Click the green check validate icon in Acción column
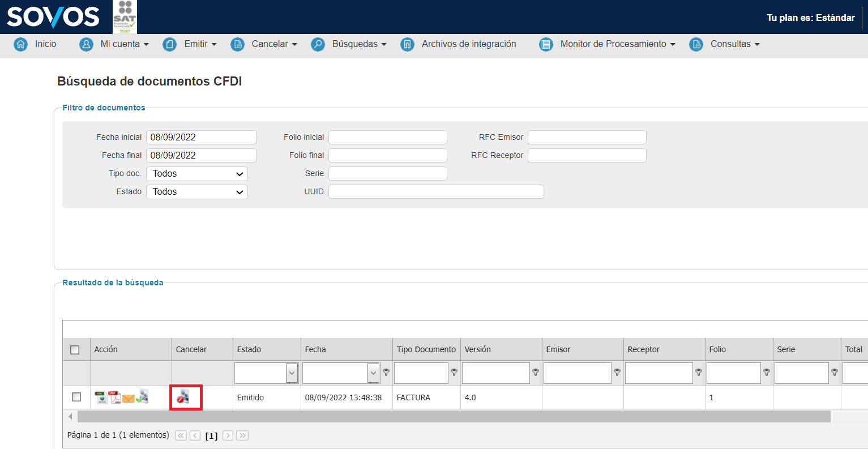This screenshot has width=868, height=449. point(142,397)
